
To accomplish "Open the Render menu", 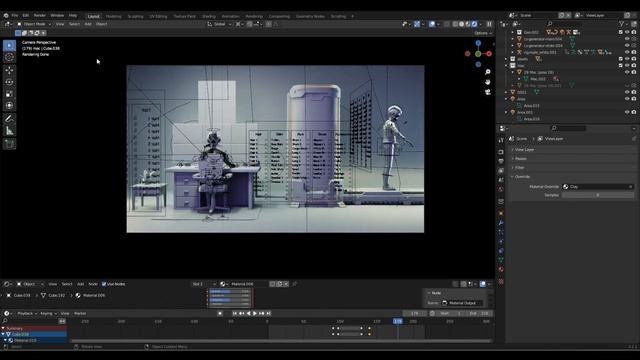I will click(40, 16).
